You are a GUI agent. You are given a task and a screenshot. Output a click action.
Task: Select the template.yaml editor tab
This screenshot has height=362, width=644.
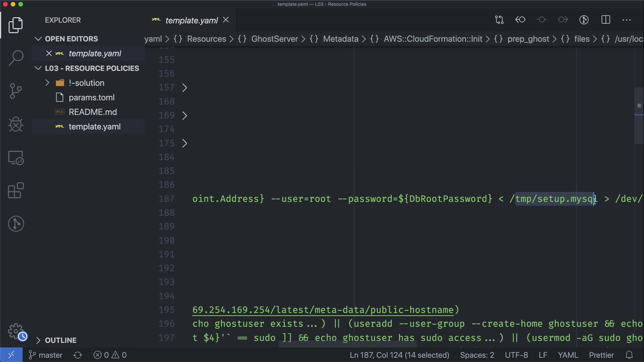[x=191, y=20]
